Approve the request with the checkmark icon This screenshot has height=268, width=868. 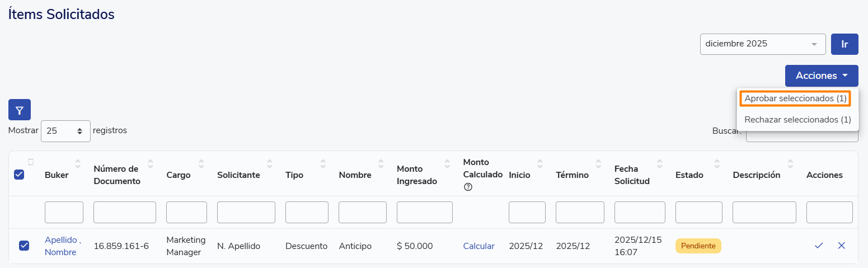coord(819,246)
